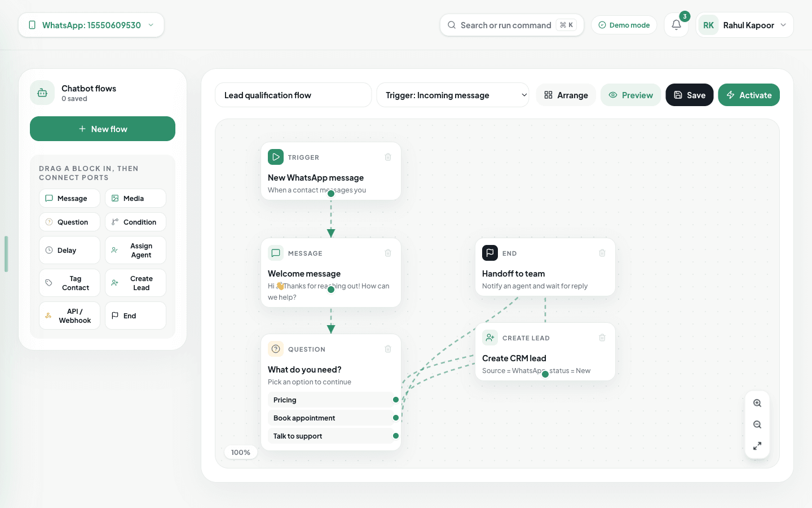Toggle Demo mode
Viewport: 812px width, 508px height.
624,25
